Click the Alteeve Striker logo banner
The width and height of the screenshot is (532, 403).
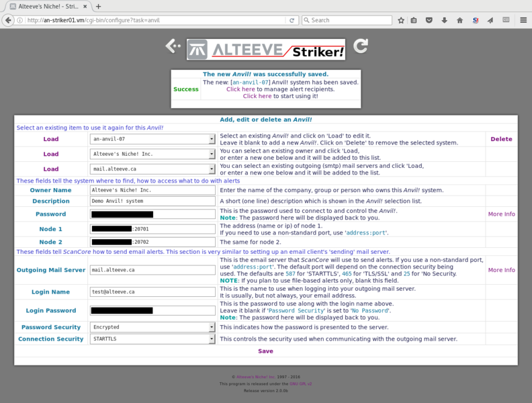coord(266,50)
